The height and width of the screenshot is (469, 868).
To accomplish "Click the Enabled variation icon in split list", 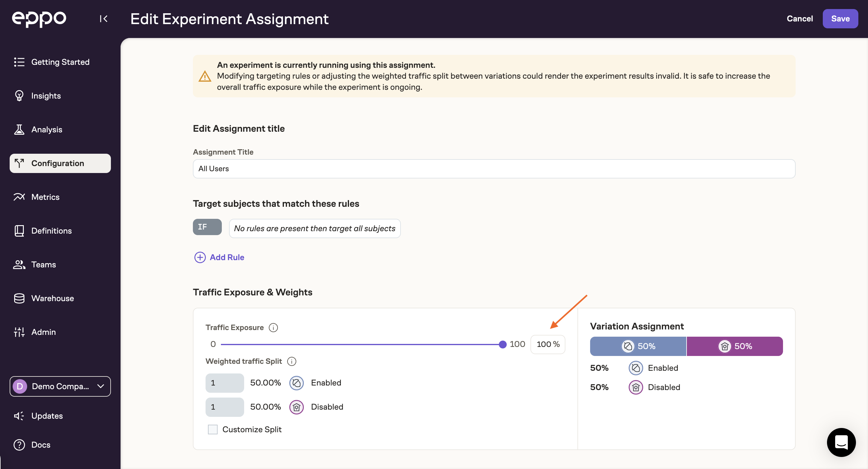I will (x=296, y=383).
